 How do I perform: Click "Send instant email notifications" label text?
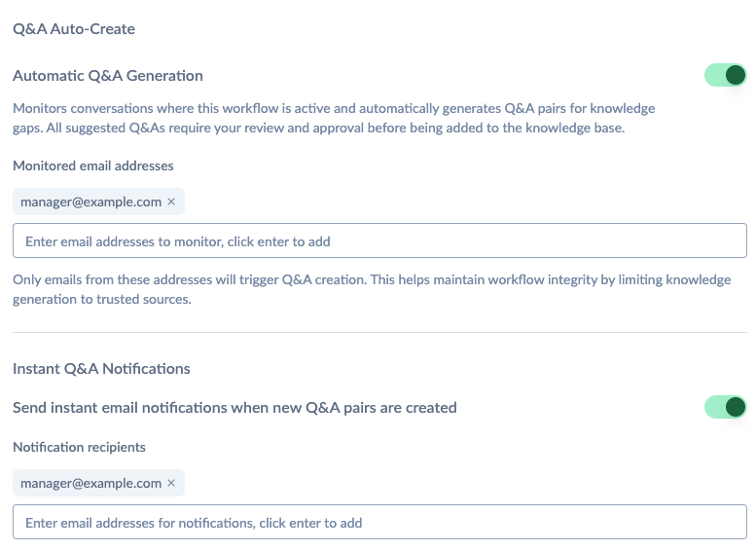coord(234,408)
